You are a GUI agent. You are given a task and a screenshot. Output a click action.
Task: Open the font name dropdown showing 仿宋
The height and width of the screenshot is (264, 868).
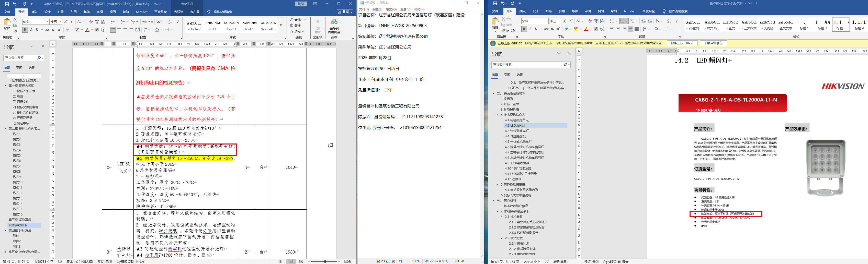click(48, 22)
